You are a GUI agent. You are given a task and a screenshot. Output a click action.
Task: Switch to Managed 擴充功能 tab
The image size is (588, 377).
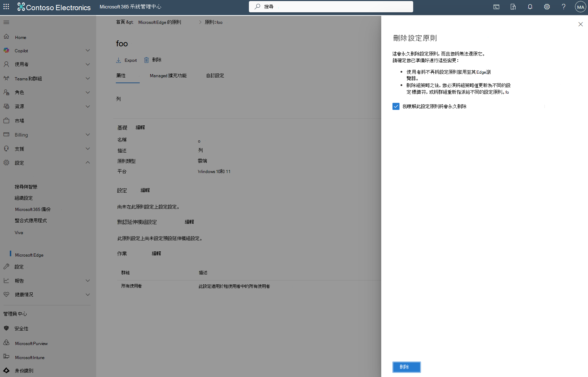[x=168, y=75]
